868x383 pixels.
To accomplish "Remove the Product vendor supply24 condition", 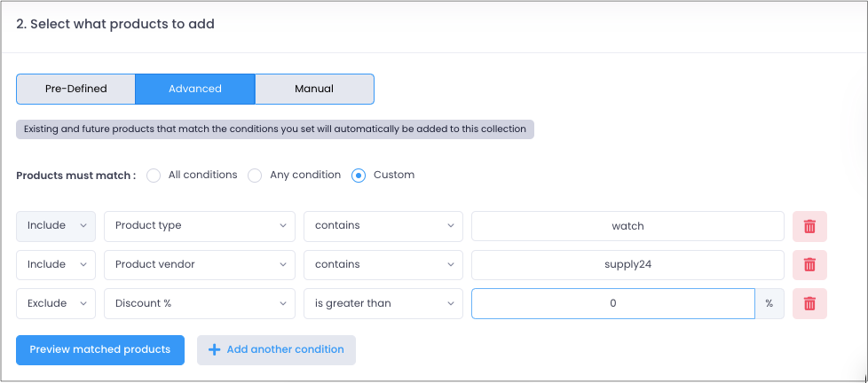I will point(809,265).
